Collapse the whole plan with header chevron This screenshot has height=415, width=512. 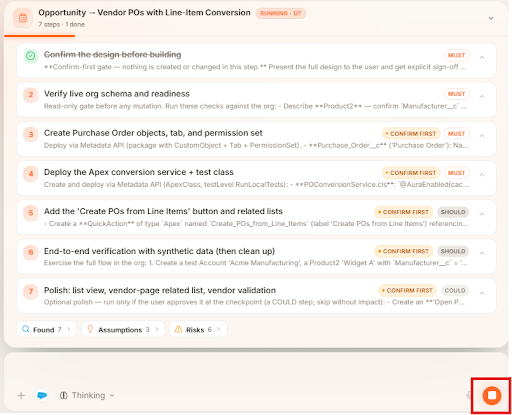[x=491, y=18]
